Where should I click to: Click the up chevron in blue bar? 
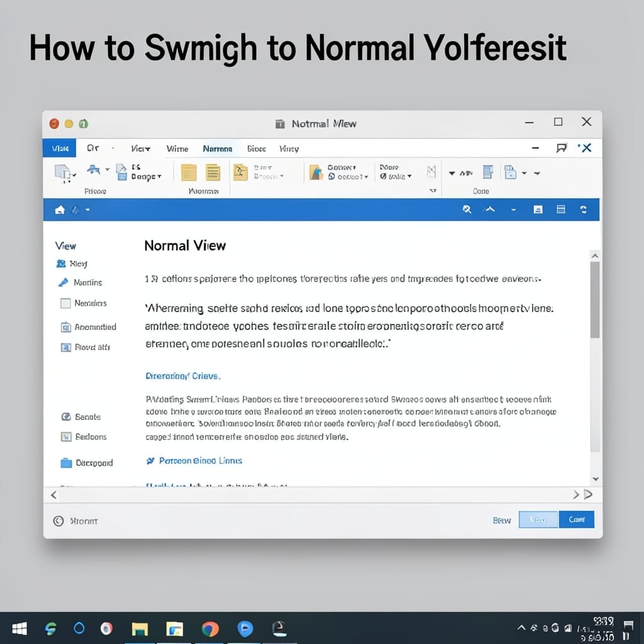[489, 209]
